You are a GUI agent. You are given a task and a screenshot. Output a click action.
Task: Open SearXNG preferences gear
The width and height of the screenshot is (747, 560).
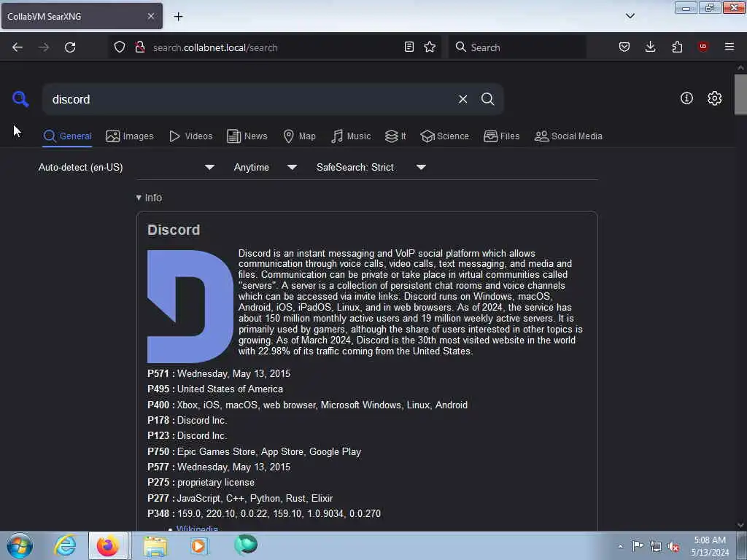click(x=714, y=98)
